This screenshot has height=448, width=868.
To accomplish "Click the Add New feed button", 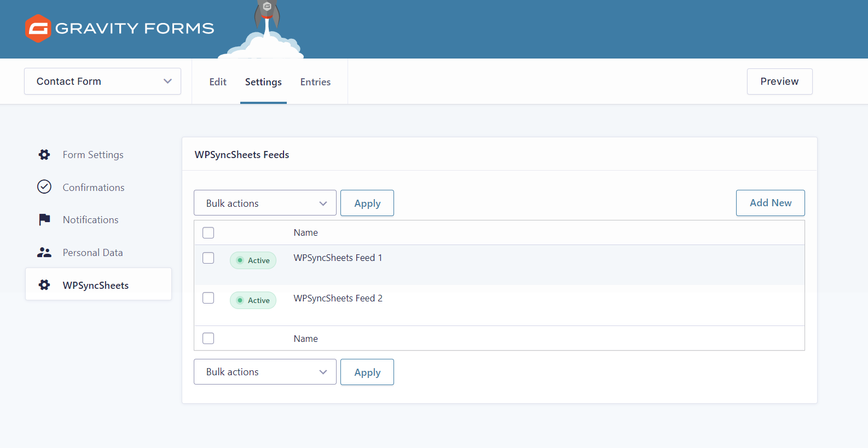I will [x=771, y=203].
